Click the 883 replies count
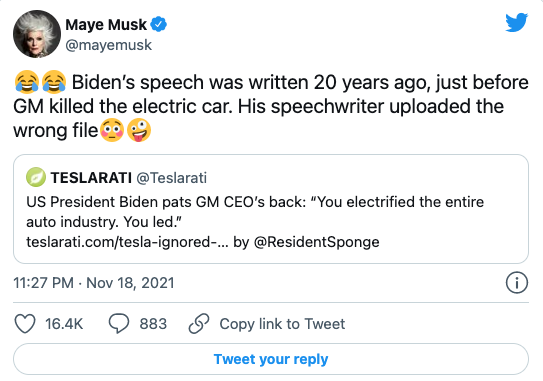 pos(153,324)
